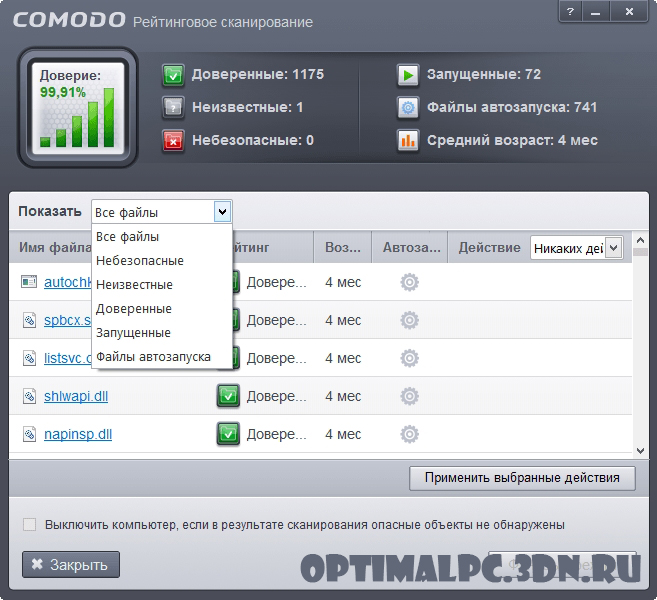The image size is (657, 600).
Task: Click the Файлы автозапуска: 741 text
Action: point(512,107)
